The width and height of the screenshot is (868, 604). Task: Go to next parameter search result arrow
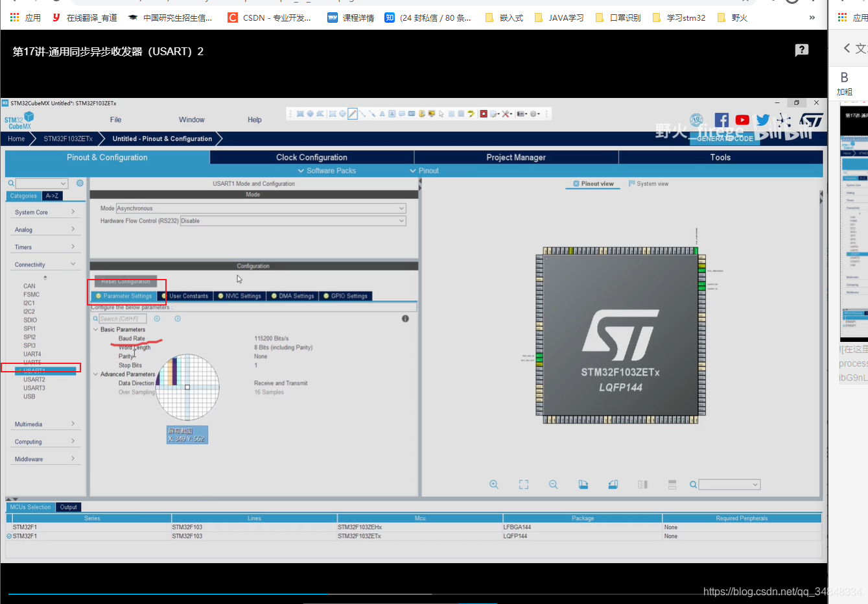(x=178, y=319)
